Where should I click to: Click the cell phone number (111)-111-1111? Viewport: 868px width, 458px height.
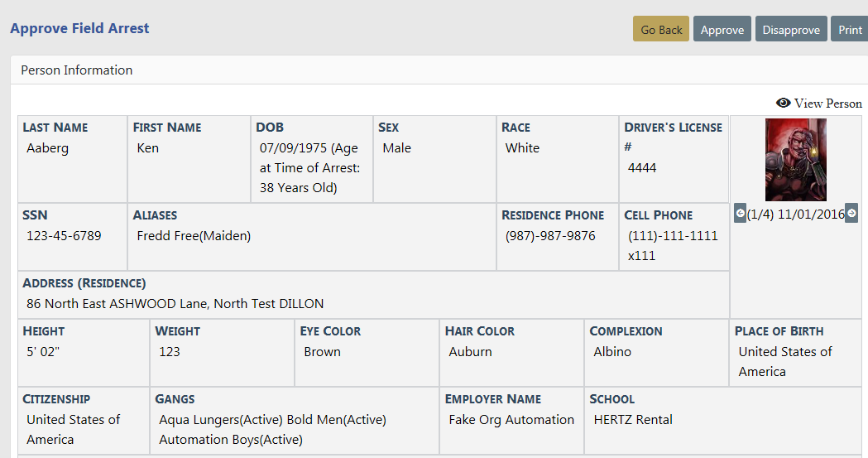tap(673, 236)
